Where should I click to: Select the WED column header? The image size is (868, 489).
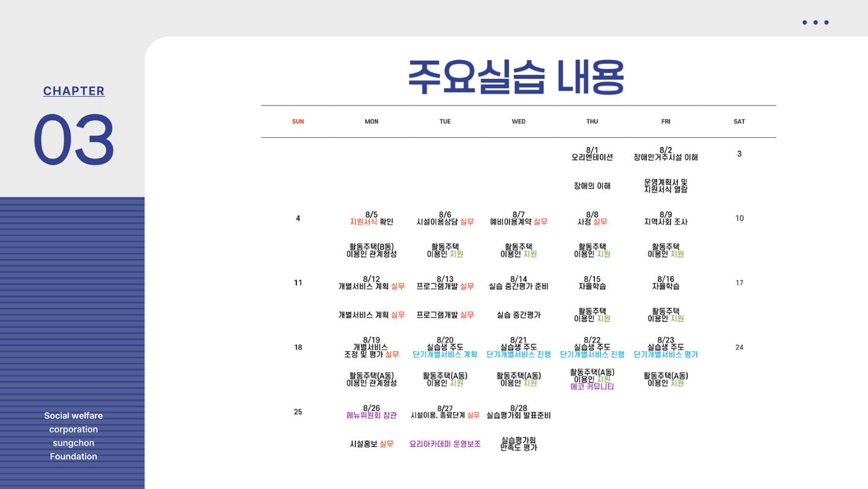519,122
